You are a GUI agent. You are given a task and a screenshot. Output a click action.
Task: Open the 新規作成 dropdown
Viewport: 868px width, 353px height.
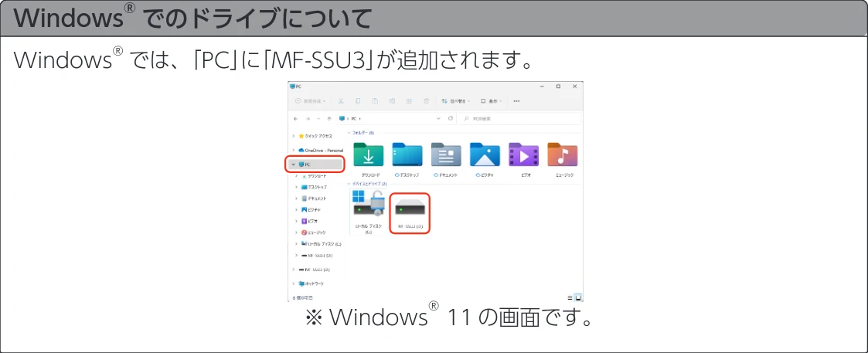click(310, 101)
